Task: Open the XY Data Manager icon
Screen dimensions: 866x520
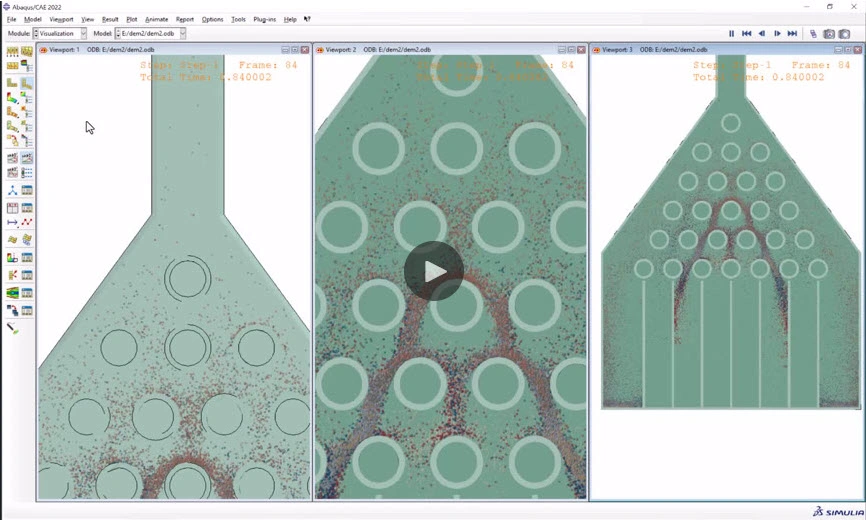Action: (x=27, y=208)
